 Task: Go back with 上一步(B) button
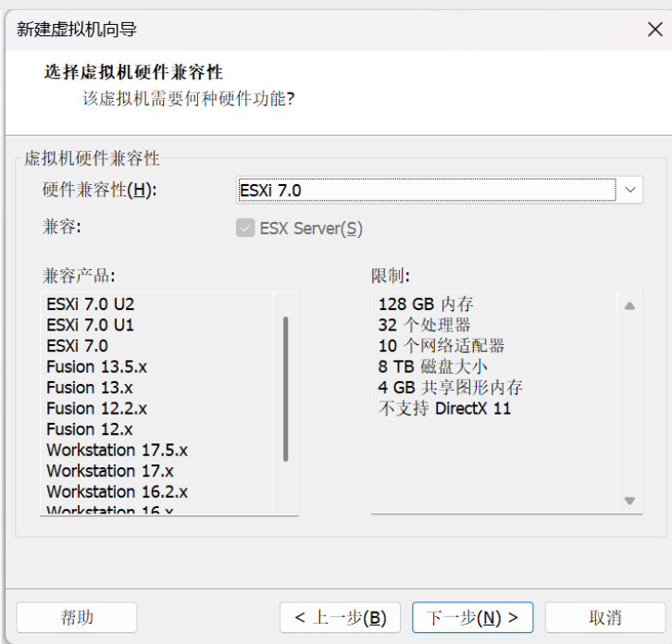[341, 617]
